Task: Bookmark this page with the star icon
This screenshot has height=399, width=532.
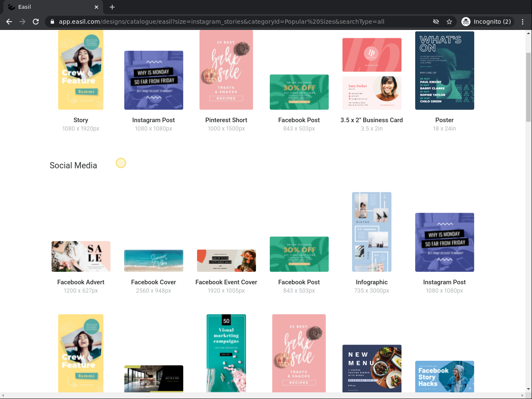Action: tap(449, 22)
